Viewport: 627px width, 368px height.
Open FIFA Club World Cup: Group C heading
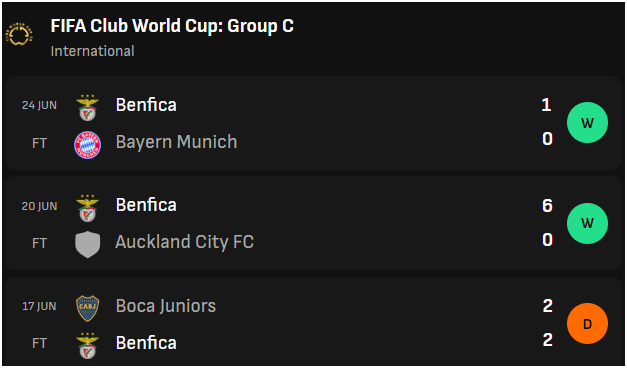click(x=172, y=26)
